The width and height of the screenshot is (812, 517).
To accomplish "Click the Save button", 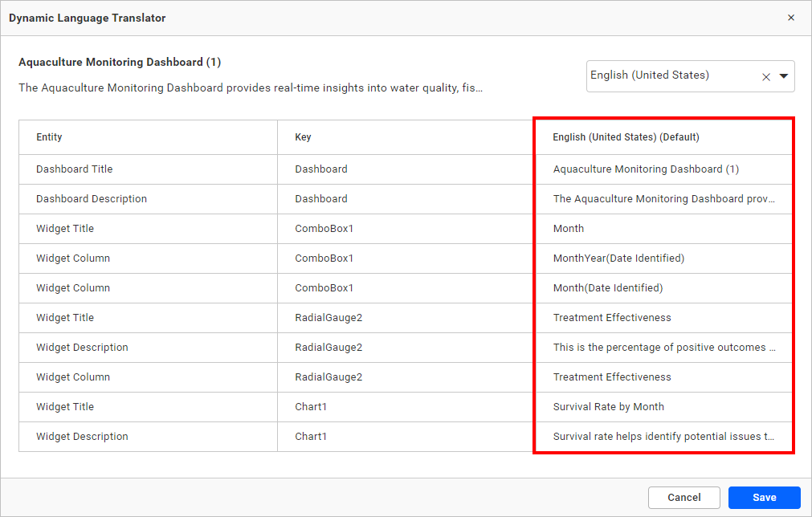I will pos(764,497).
